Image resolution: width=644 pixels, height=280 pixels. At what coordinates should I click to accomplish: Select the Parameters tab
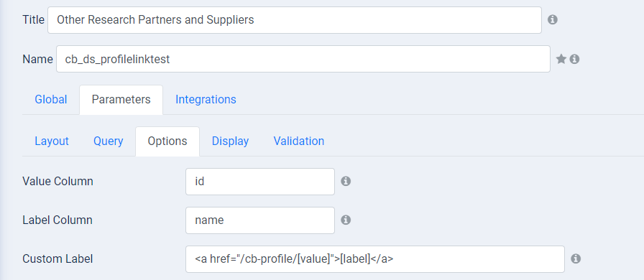(121, 99)
